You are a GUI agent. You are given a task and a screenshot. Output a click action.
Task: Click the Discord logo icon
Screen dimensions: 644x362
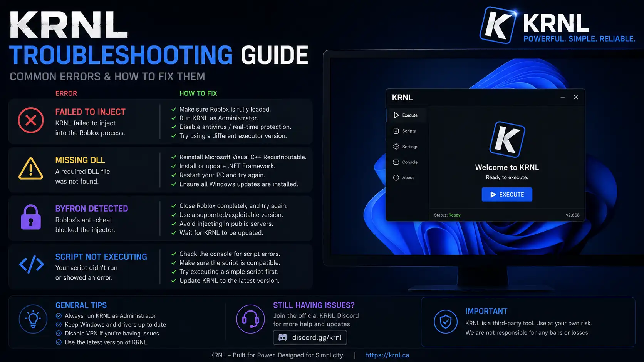(283, 338)
